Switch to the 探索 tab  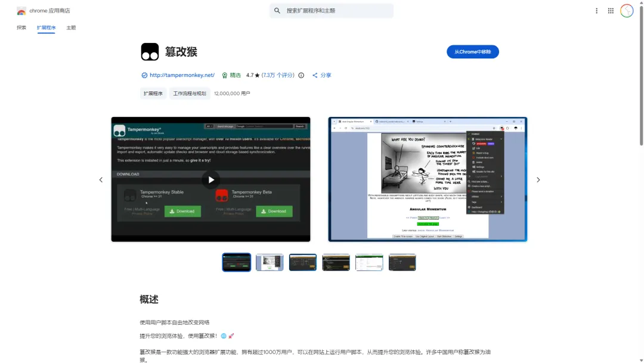[x=21, y=27]
